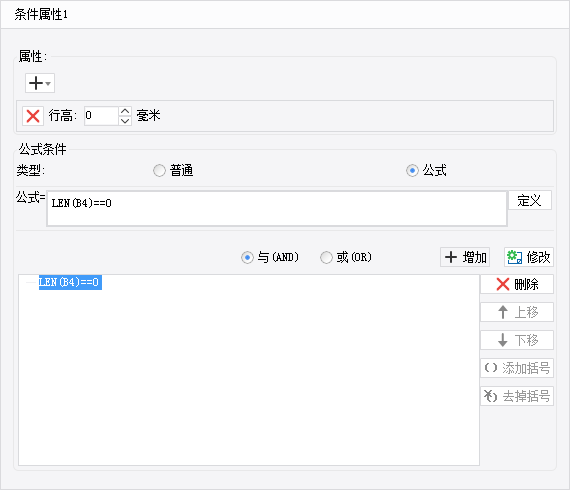This screenshot has width=570, height=490.
Task: Add the condition with 增加 button
Action: pyautogui.click(x=465, y=257)
